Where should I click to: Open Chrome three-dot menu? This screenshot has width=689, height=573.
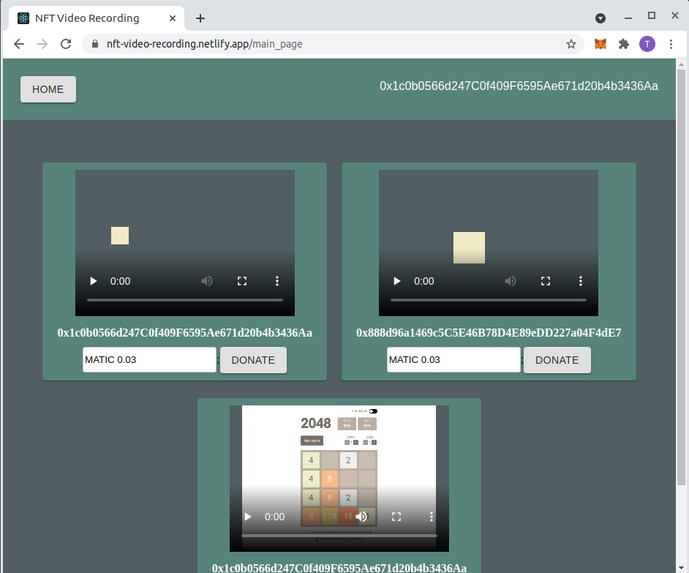pyautogui.click(x=671, y=44)
